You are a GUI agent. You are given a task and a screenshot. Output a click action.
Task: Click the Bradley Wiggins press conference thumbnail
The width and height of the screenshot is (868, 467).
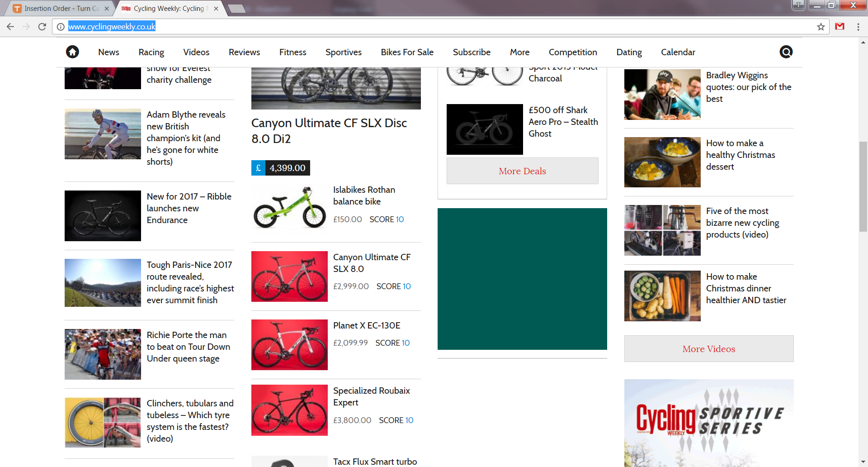click(662, 95)
